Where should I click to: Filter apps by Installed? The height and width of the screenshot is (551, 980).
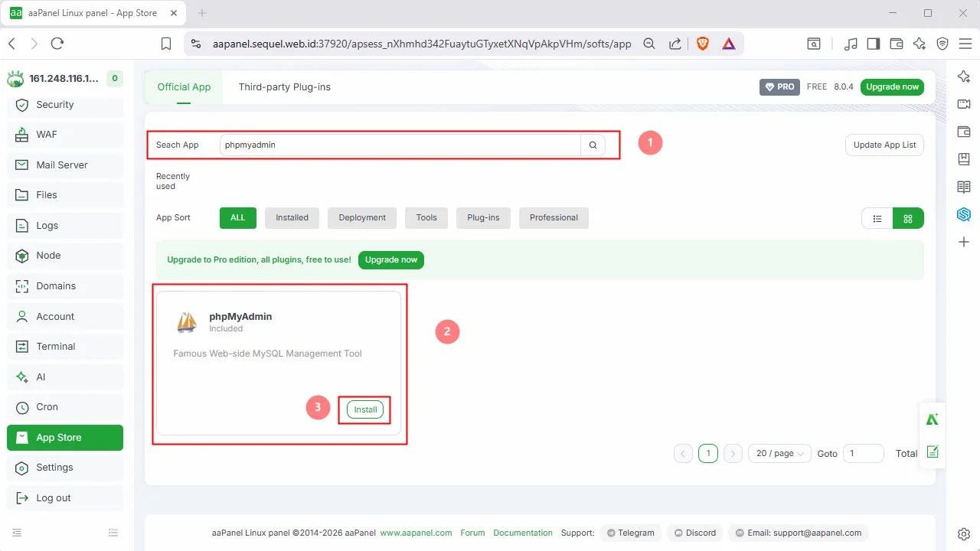click(292, 218)
